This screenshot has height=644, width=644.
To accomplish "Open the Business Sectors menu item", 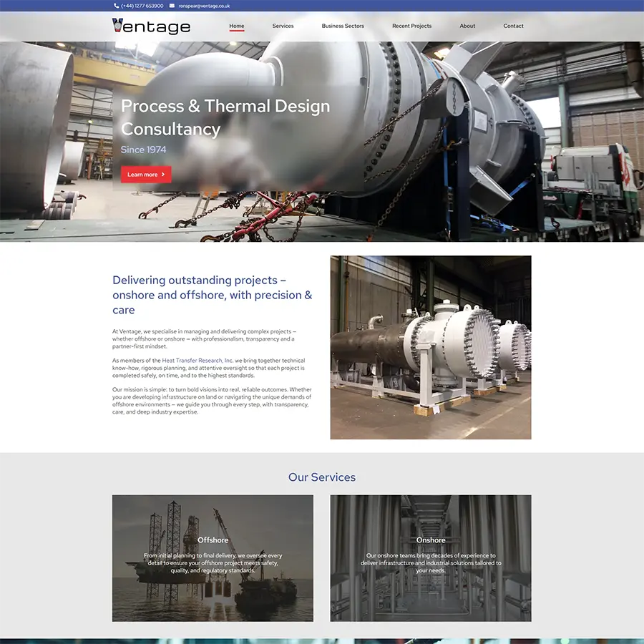I will tap(343, 26).
